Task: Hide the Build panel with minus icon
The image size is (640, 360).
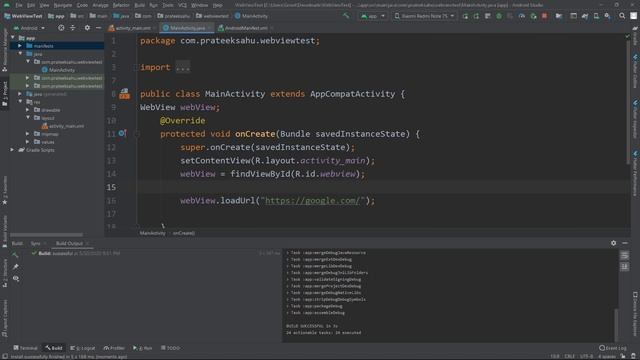Action: coord(625,243)
